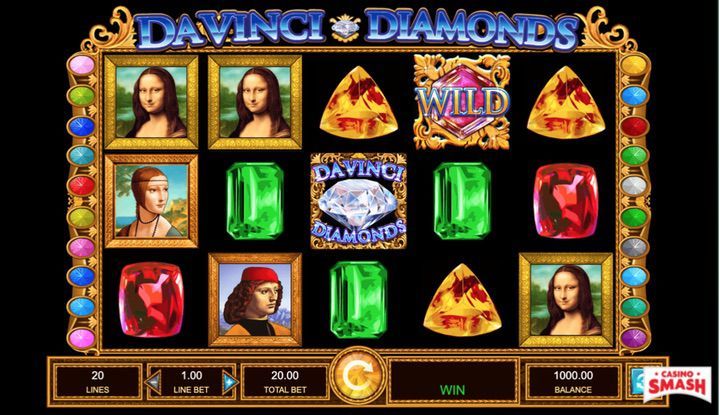Increase line bet with right arrow

point(230,381)
